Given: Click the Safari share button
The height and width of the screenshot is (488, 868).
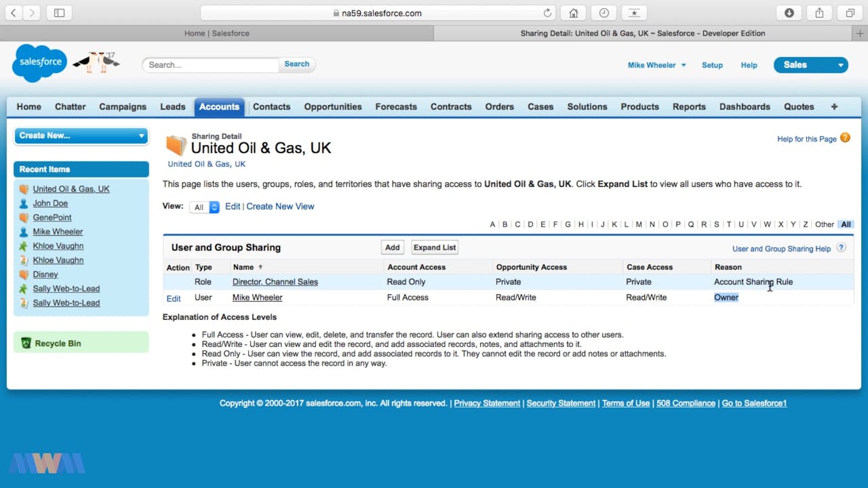Looking at the screenshot, I should coord(819,13).
